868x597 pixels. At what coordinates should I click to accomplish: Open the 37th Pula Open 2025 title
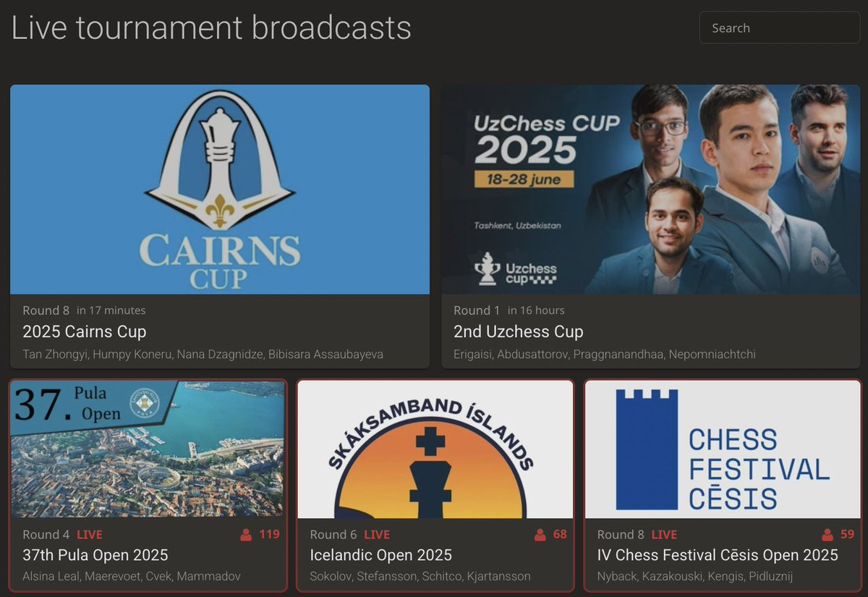click(x=95, y=555)
